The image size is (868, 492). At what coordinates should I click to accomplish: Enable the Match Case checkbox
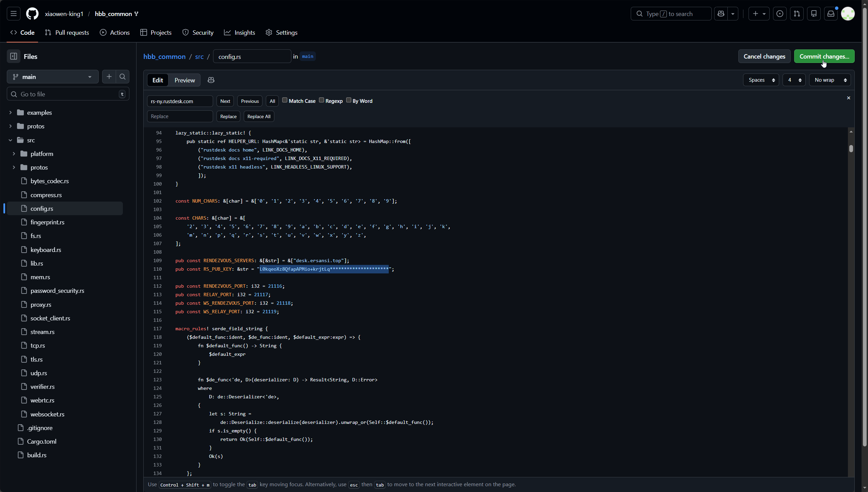[x=285, y=100]
